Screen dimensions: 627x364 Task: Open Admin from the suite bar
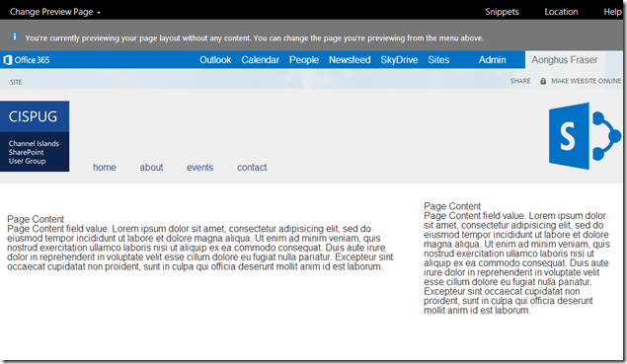pos(493,60)
